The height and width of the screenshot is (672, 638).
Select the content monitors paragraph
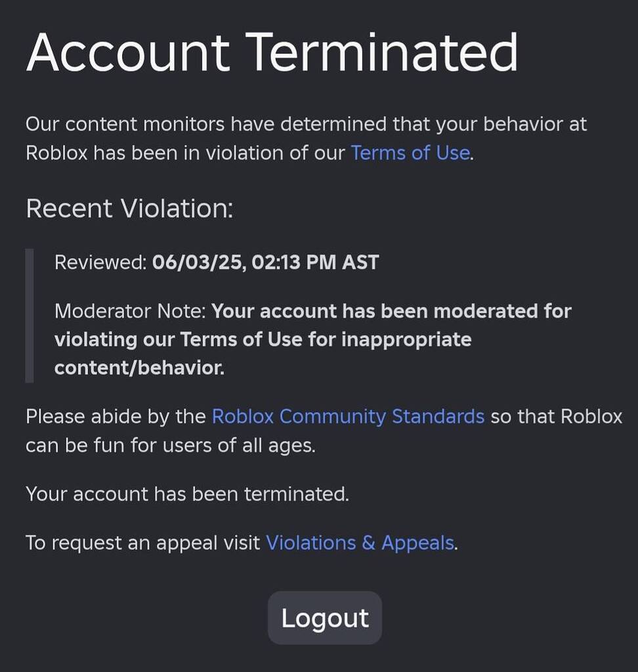[306, 138]
